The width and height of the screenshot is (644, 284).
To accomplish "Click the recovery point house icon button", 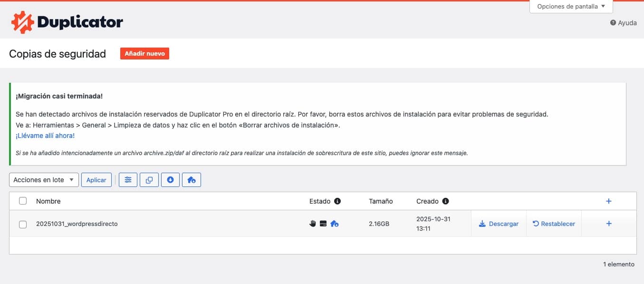I will click(192, 180).
